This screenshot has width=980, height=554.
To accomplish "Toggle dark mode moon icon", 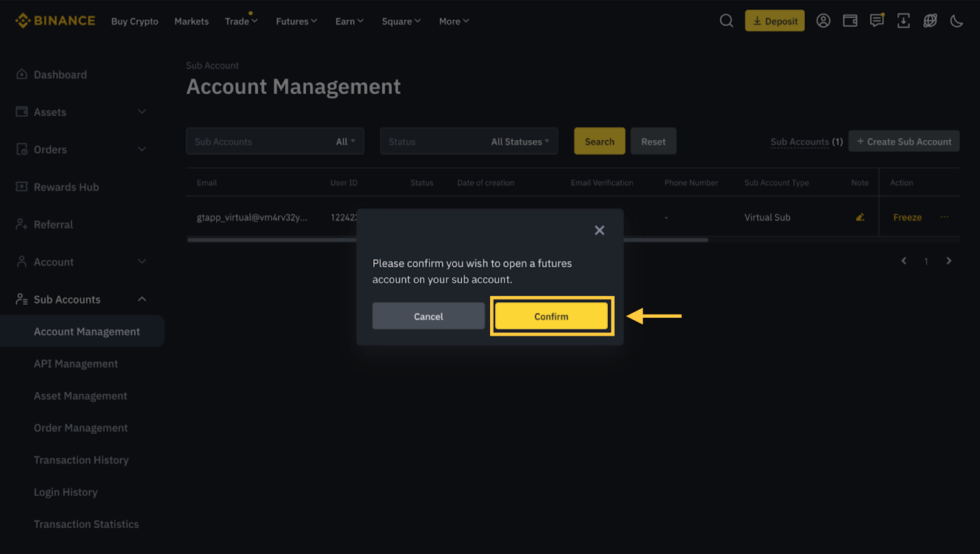I will [x=957, y=21].
